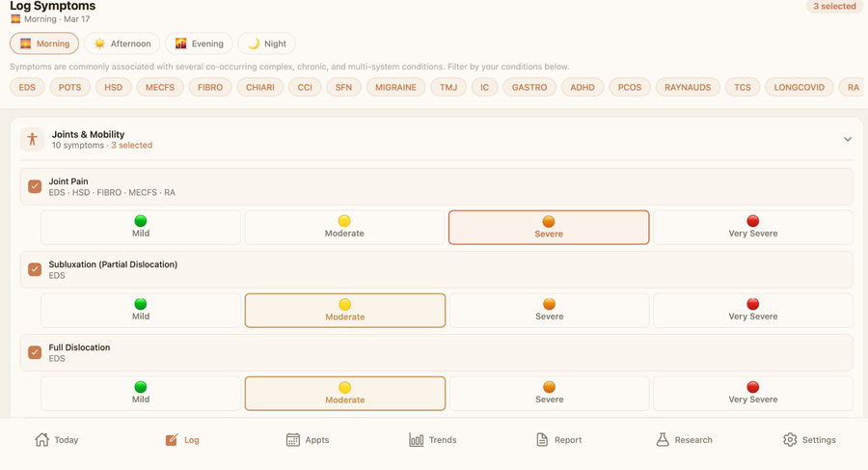The image size is (868, 470).
Task: Filter symptoms by RAYNAUDS condition
Action: 688,87
